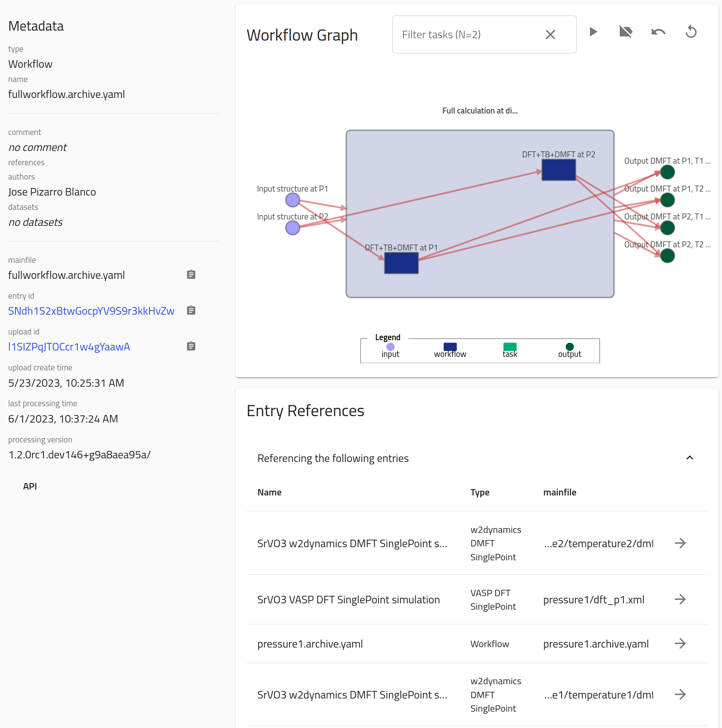Click the fullworkflow.archive.yaml name value

67,94
